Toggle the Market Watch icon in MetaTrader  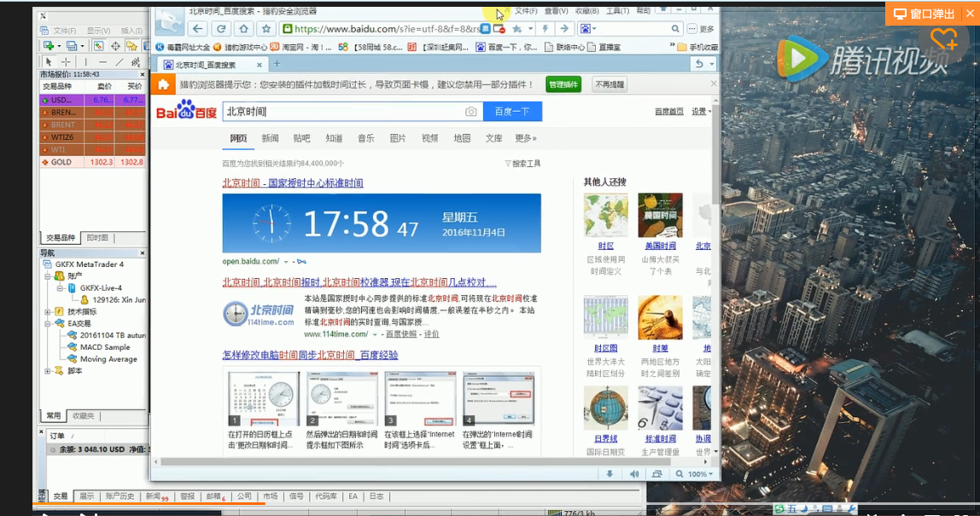(99, 45)
